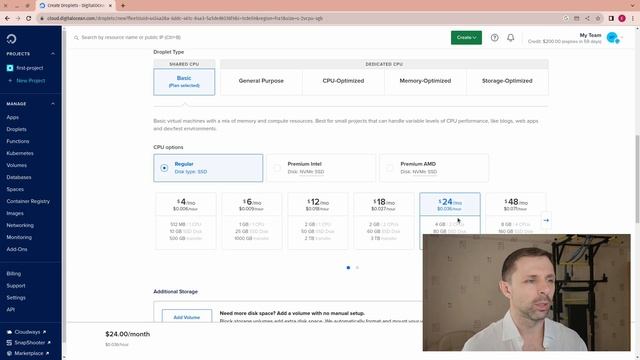Image resolution: width=640 pixels, height=360 pixels.
Task: Choose the $12/mo droplet plan
Action: click(318, 221)
